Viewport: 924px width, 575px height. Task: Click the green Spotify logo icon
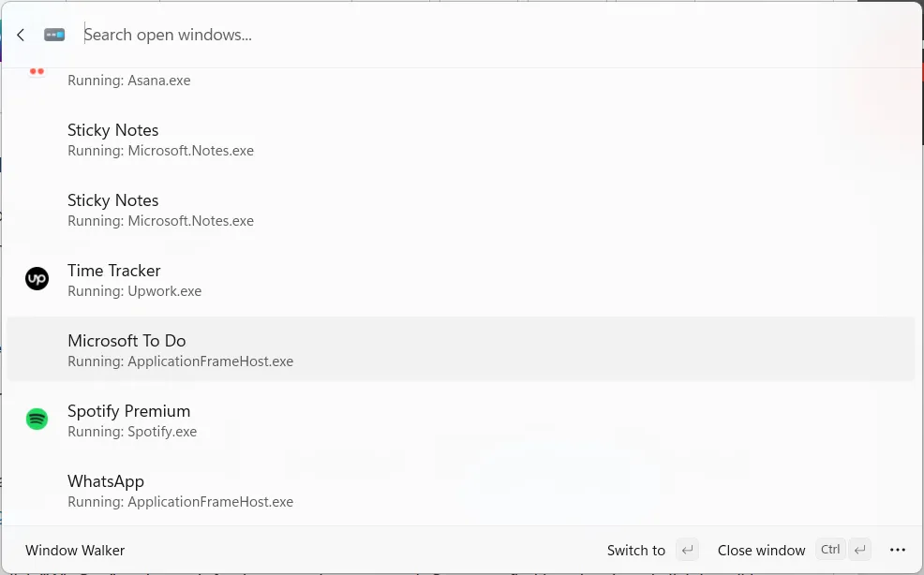pyautogui.click(x=37, y=420)
